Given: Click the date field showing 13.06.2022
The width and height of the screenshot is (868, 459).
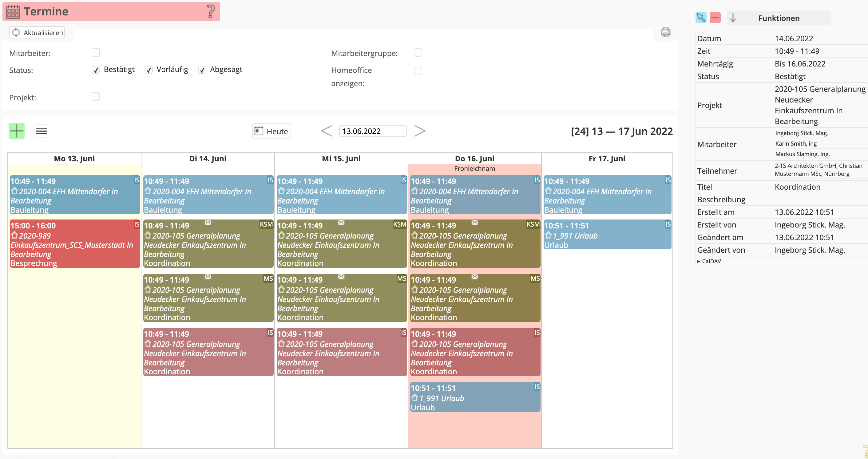Looking at the screenshot, I should click(372, 131).
